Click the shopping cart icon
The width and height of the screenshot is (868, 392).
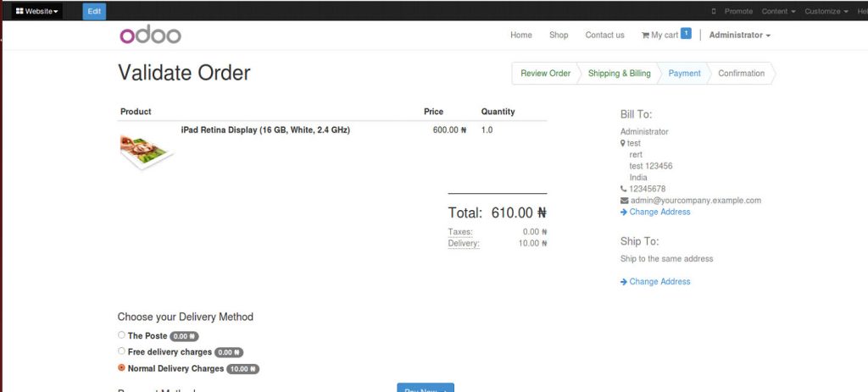(645, 36)
